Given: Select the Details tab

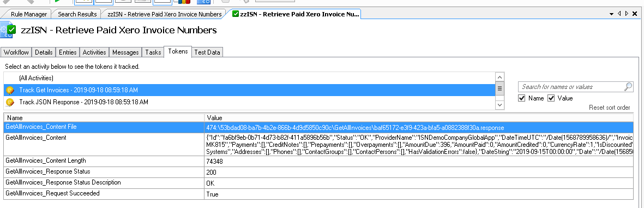Looking at the screenshot, I should pyautogui.click(x=44, y=52).
